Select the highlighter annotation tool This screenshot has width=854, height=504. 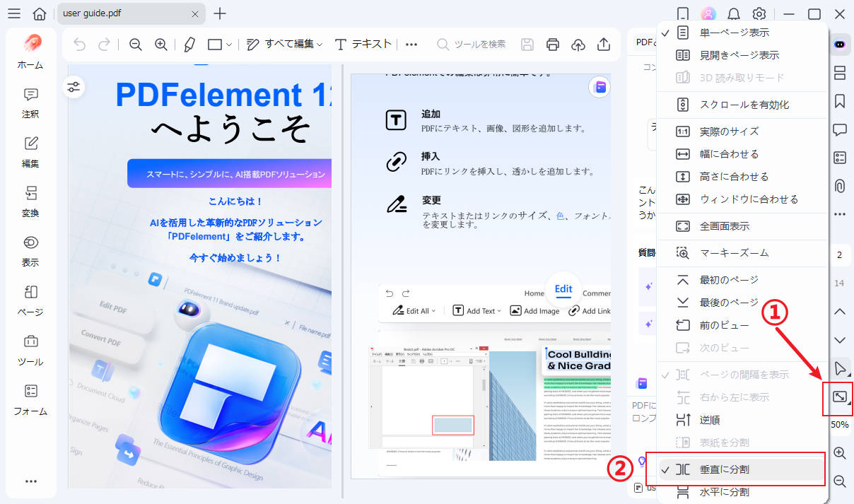tap(189, 44)
